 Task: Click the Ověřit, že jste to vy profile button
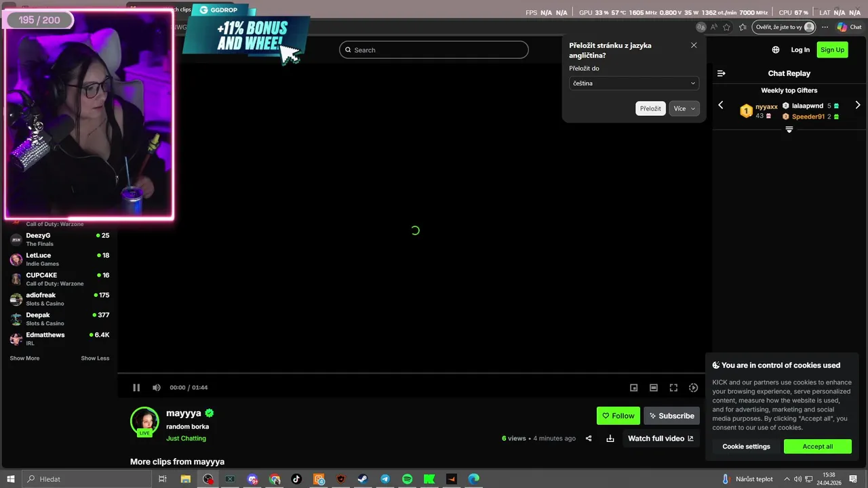coord(785,27)
